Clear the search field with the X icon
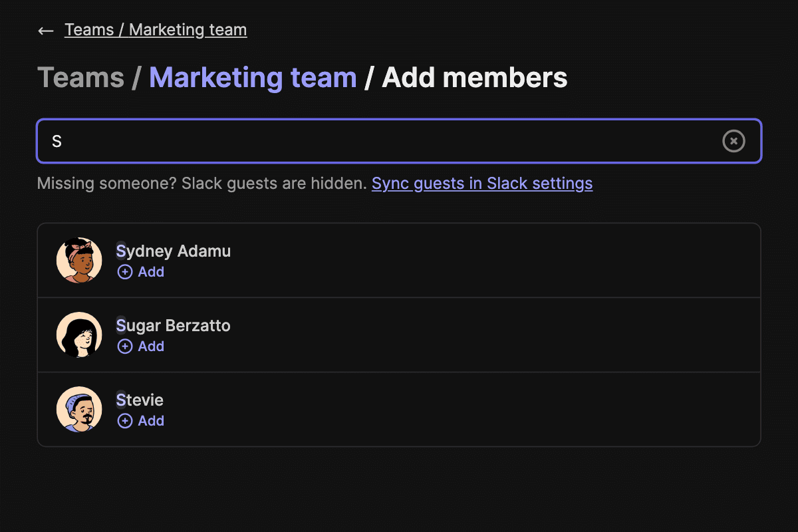 tap(733, 141)
